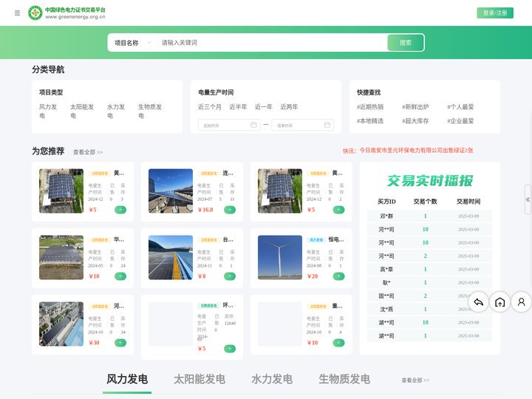The width and height of the screenshot is (532, 399).
Task: Click the 生物质发电 tag on 环... card
Action: point(208,306)
